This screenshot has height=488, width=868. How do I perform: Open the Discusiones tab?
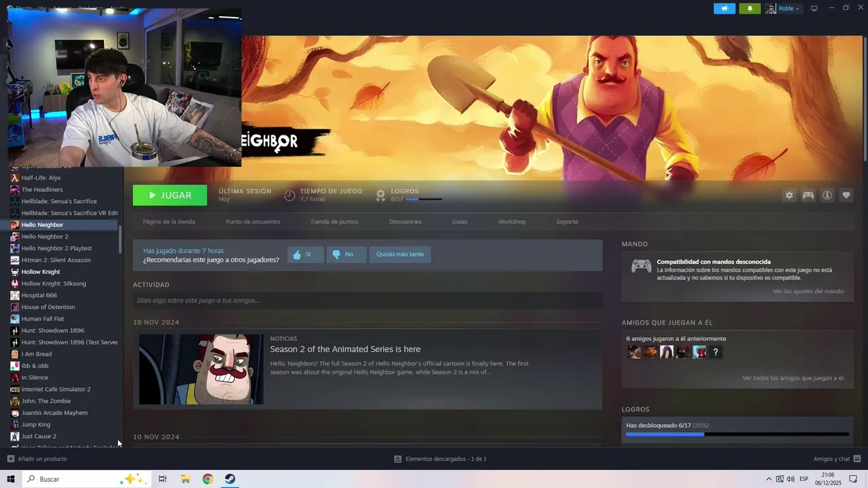click(406, 222)
